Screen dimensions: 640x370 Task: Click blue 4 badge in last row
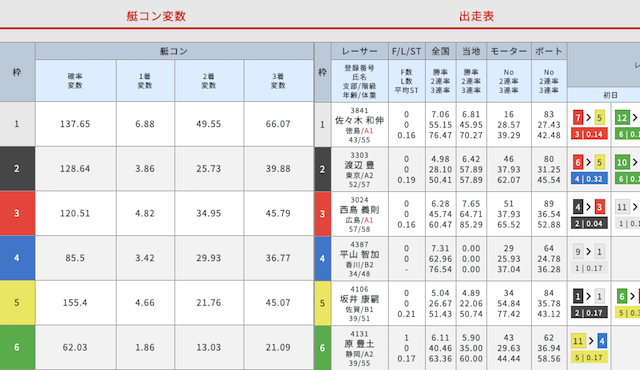(602, 341)
